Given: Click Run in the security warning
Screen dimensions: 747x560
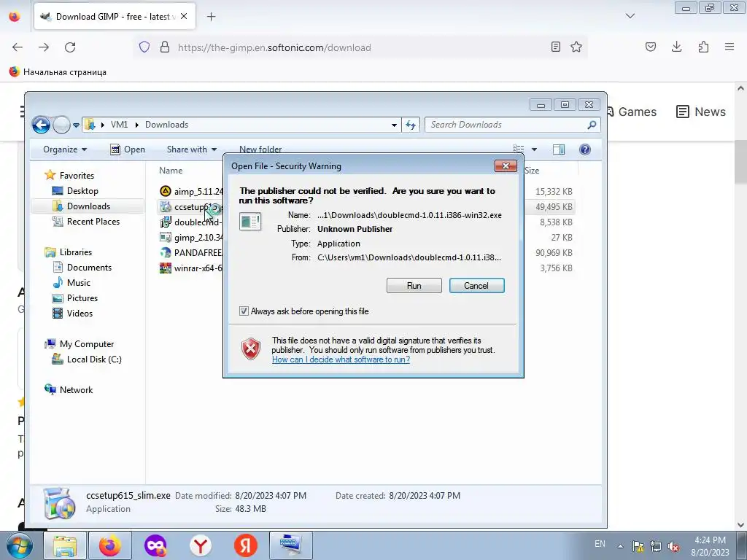Looking at the screenshot, I should (414, 285).
